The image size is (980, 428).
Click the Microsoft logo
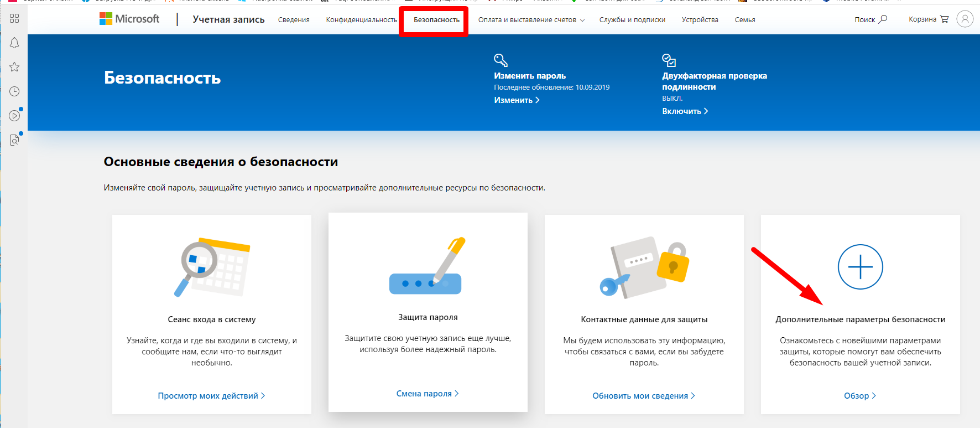pos(129,19)
